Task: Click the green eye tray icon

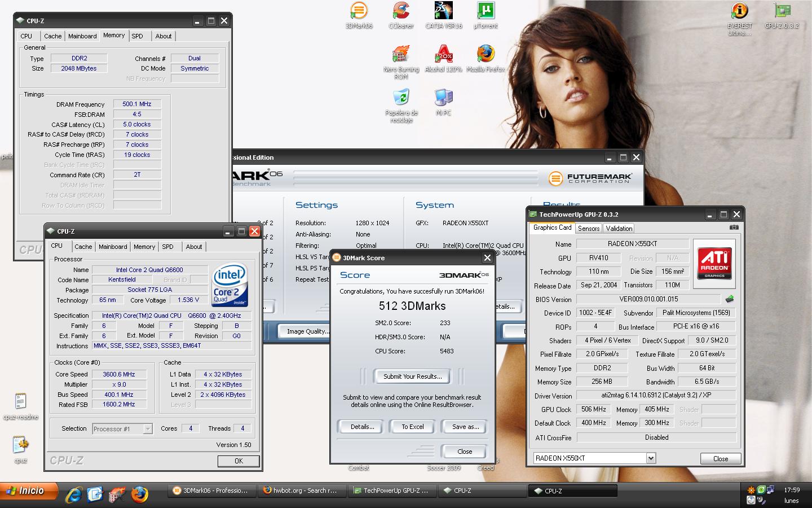Action: [x=761, y=489]
